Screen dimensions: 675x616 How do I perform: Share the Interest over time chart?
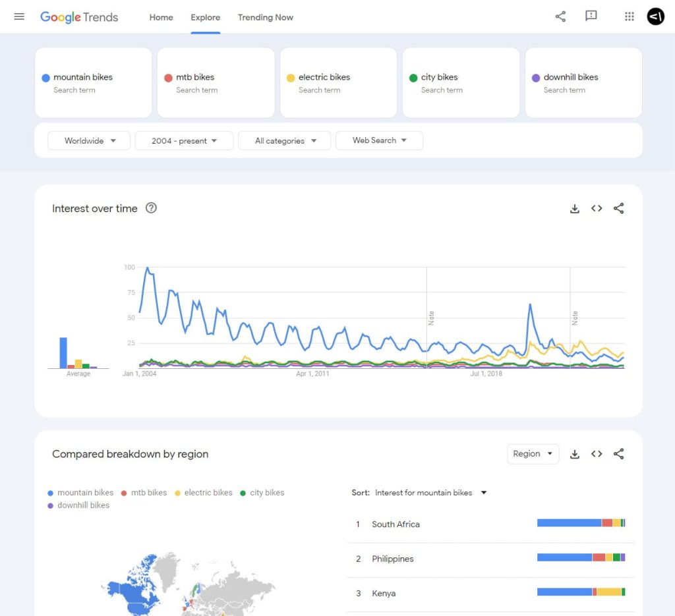point(618,208)
